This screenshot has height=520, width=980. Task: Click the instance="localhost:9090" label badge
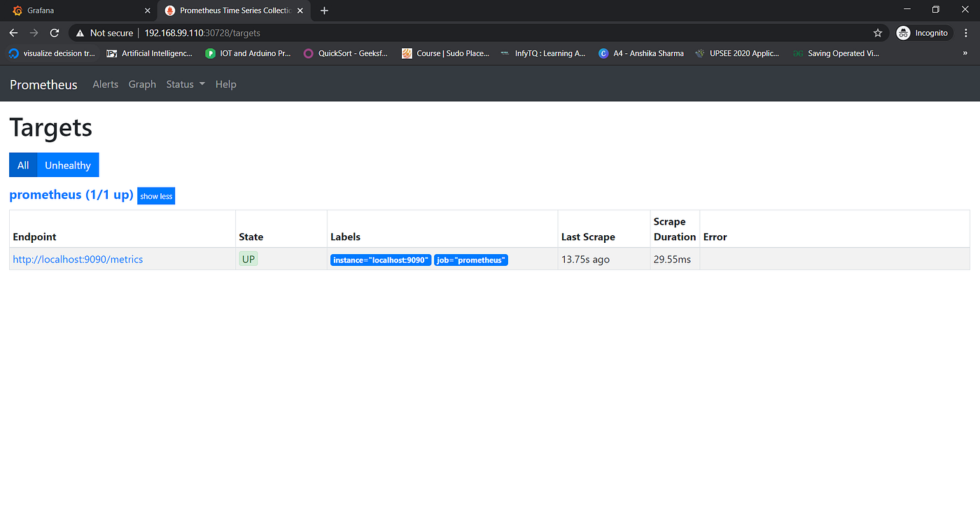(381, 260)
